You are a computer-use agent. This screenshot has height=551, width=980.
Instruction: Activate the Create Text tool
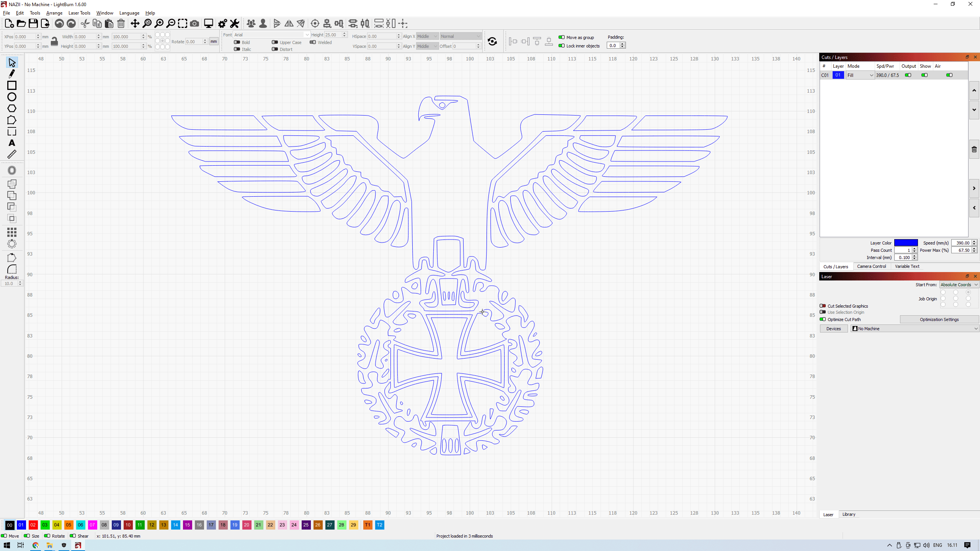pyautogui.click(x=12, y=143)
